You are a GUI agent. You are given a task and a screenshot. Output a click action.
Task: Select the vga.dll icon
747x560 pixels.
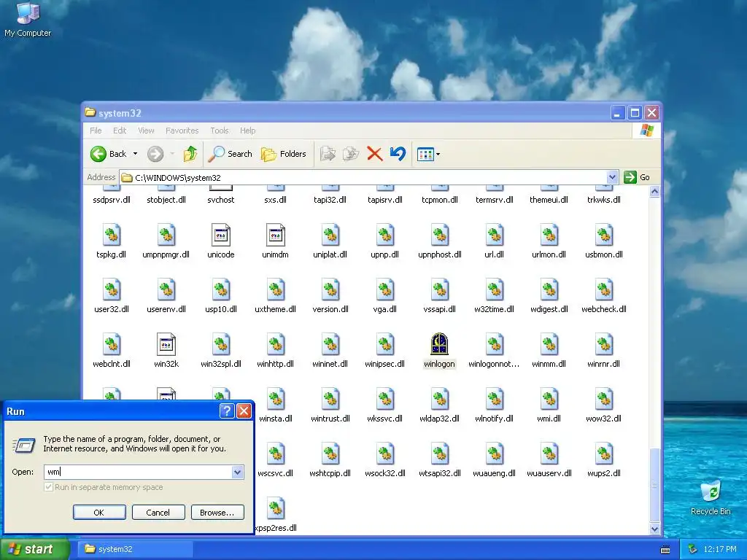[x=385, y=289]
